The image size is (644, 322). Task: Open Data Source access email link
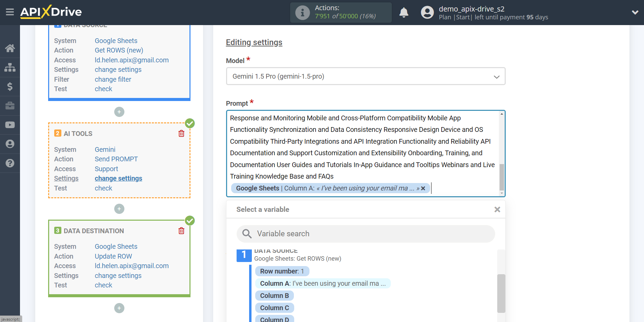pos(132,60)
